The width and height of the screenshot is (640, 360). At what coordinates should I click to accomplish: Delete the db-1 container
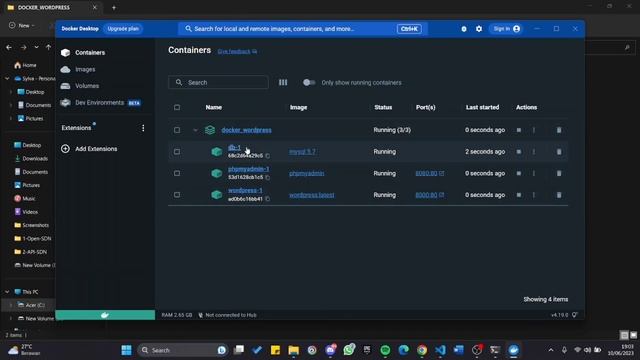tap(559, 151)
